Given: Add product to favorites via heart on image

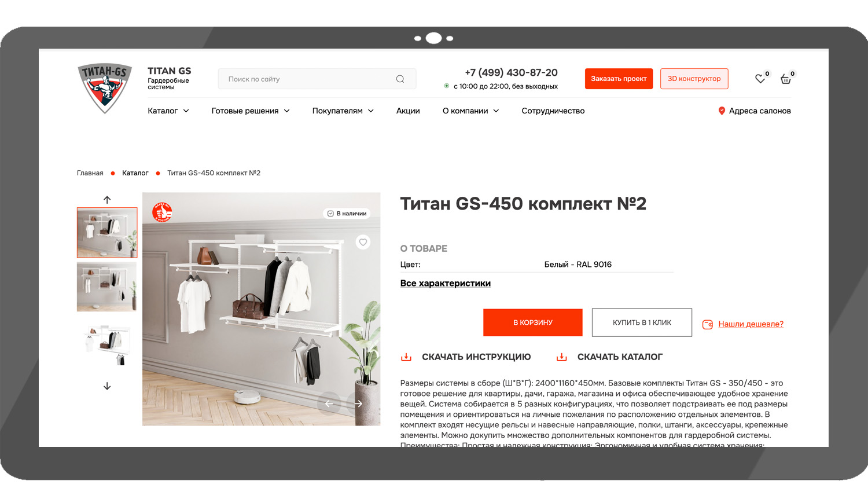Looking at the screenshot, I should point(363,242).
